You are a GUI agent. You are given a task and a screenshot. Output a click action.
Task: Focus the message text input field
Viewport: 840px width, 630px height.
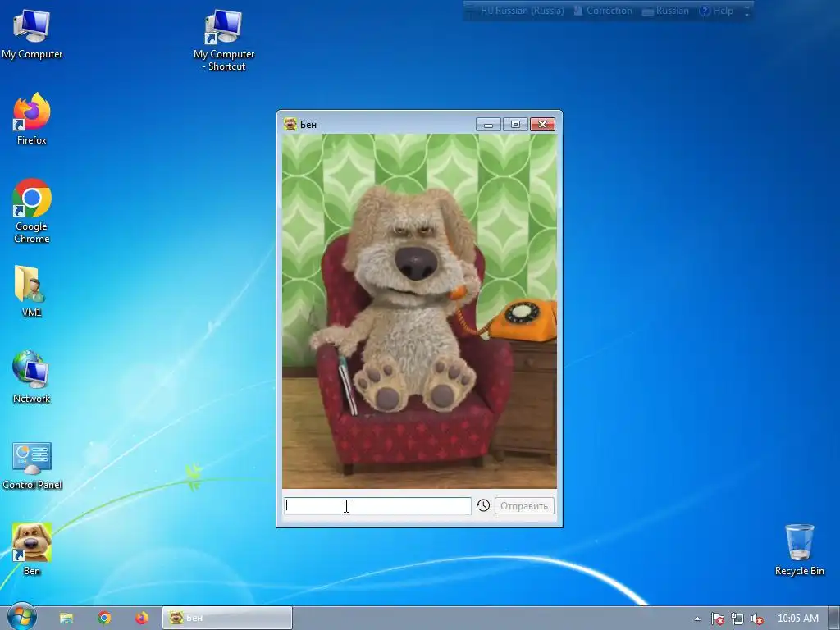coord(377,505)
